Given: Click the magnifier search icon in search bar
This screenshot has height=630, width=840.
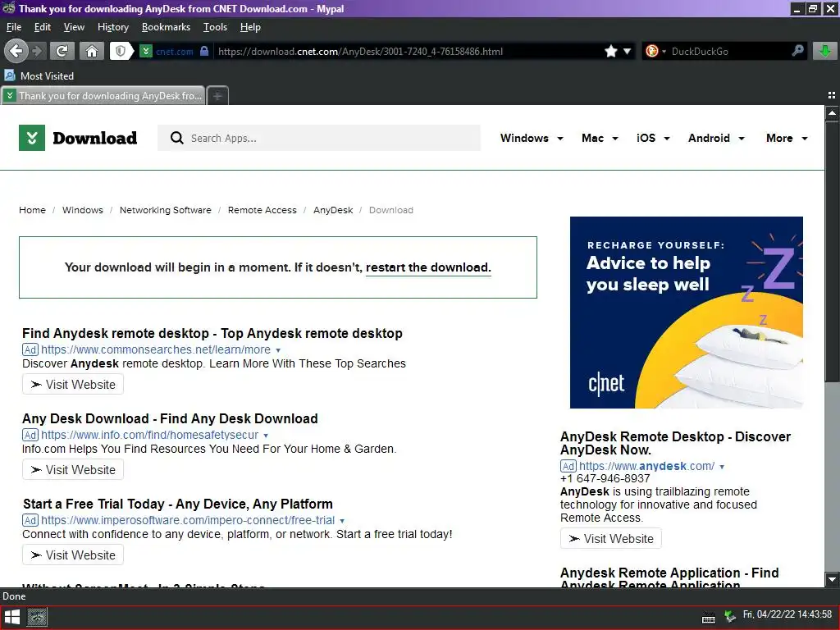Looking at the screenshot, I should click(x=797, y=51).
